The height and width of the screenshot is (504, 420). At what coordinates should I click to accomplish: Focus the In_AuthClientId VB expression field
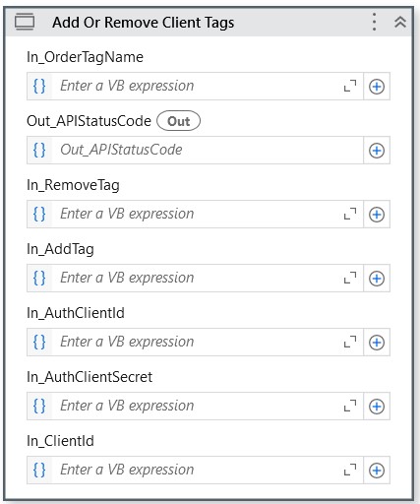coord(195,343)
